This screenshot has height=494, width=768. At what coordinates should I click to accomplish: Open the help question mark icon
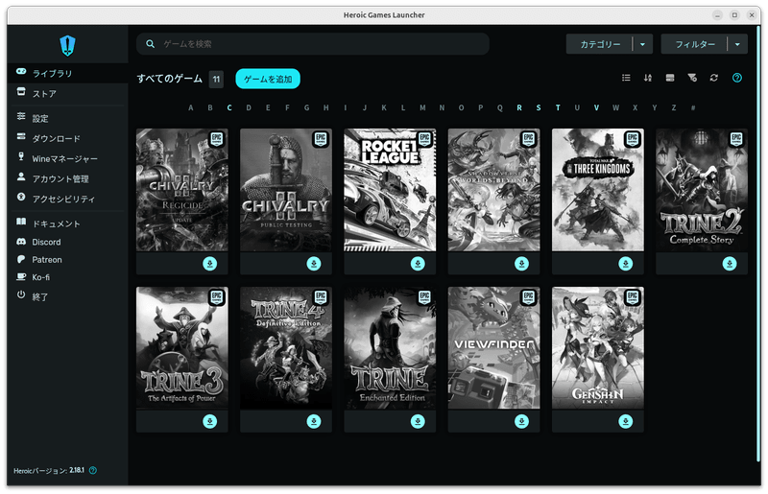click(x=737, y=78)
